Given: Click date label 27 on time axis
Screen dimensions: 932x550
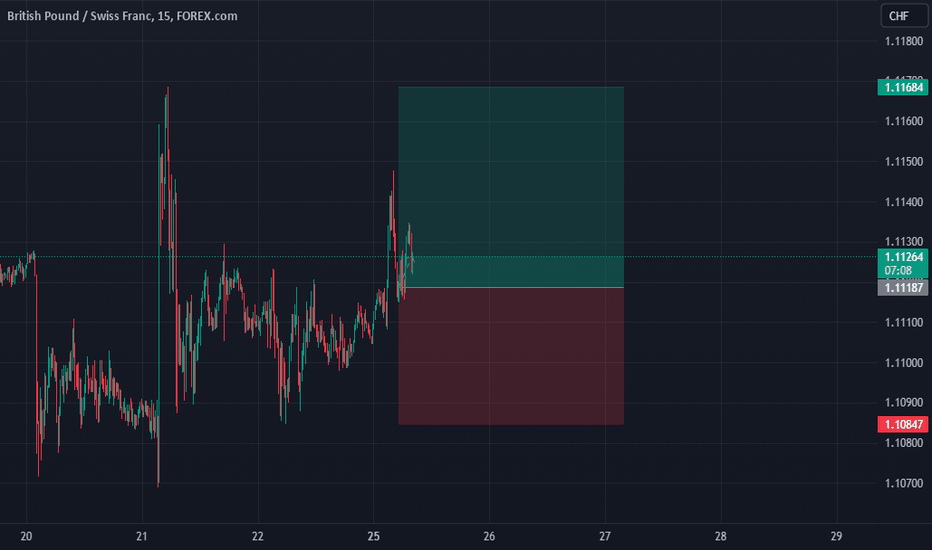Looking at the screenshot, I should pos(604,536).
